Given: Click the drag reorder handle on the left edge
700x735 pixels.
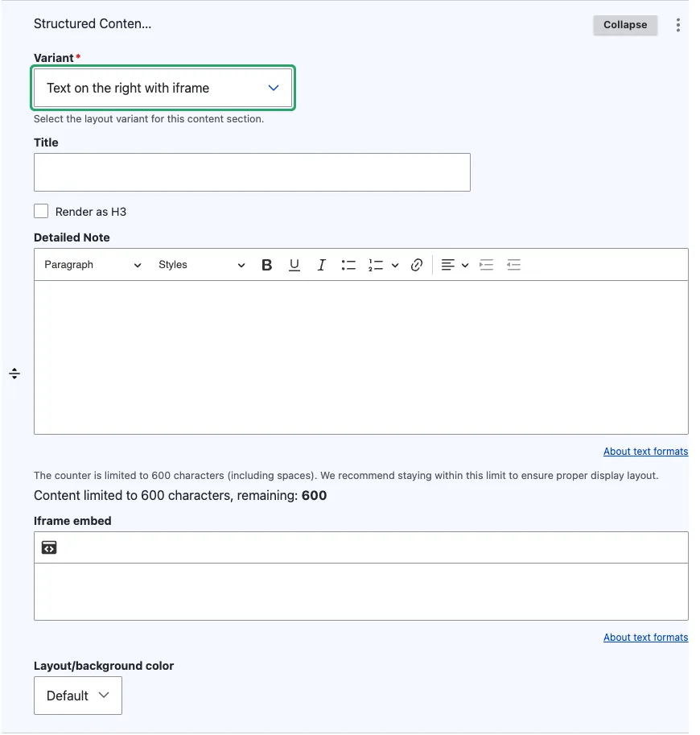Looking at the screenshot, I should tap(14, 374).
